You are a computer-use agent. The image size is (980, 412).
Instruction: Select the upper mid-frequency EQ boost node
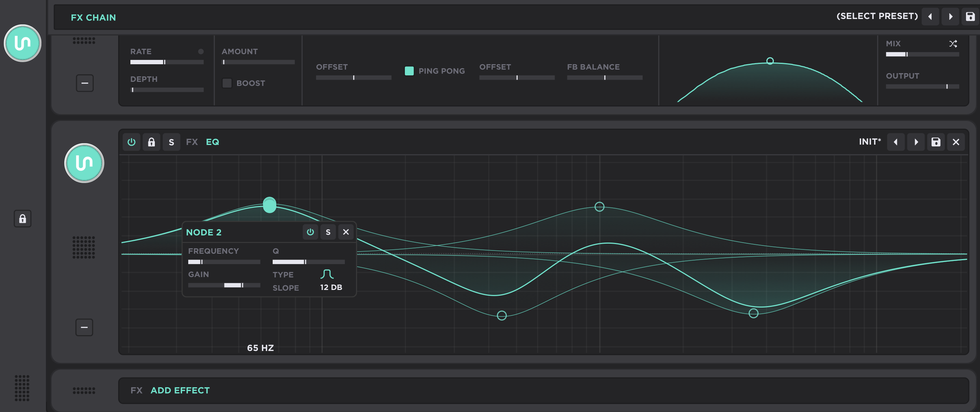coord(599,206)
